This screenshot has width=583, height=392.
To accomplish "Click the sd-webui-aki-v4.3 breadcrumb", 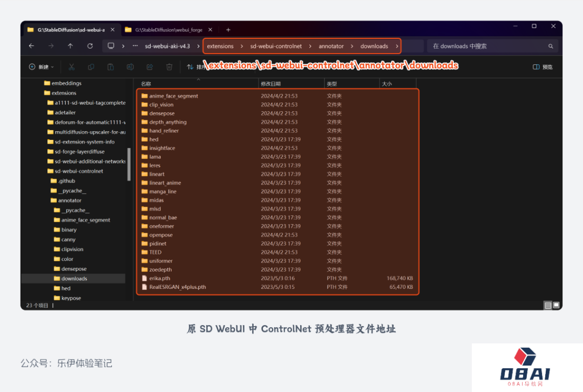I will tap(167, 46).
